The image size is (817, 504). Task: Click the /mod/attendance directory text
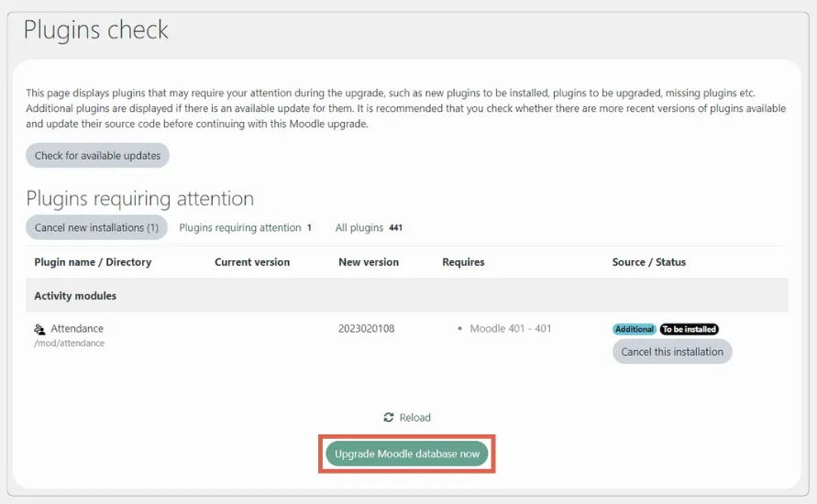click(x=70, y=343)
